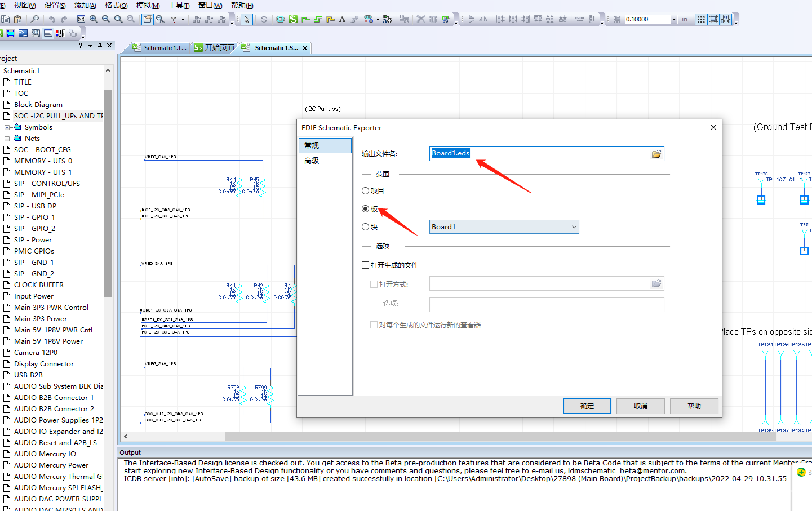
Task: Check the 打开生成的文件 checkbox
Action: click(365, 265)
